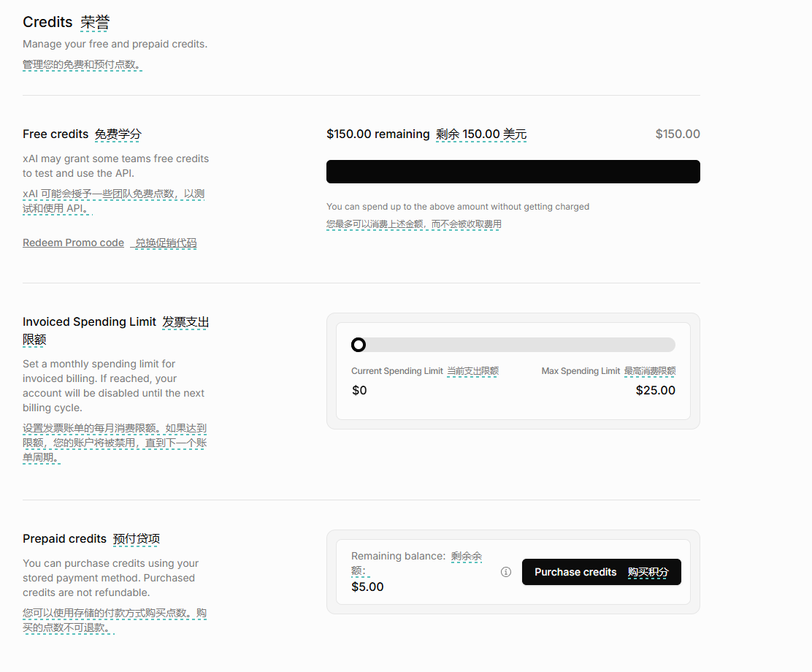Click the $0 current limit value
Image resolution: width=812 pixels, height=672 pixels.
[x=359, y=390]
